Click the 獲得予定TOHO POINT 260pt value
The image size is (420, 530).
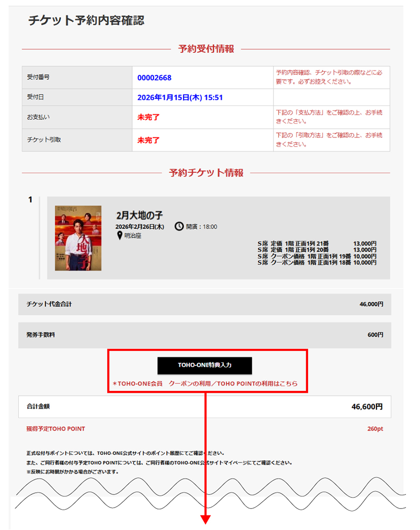pos(375,429)
